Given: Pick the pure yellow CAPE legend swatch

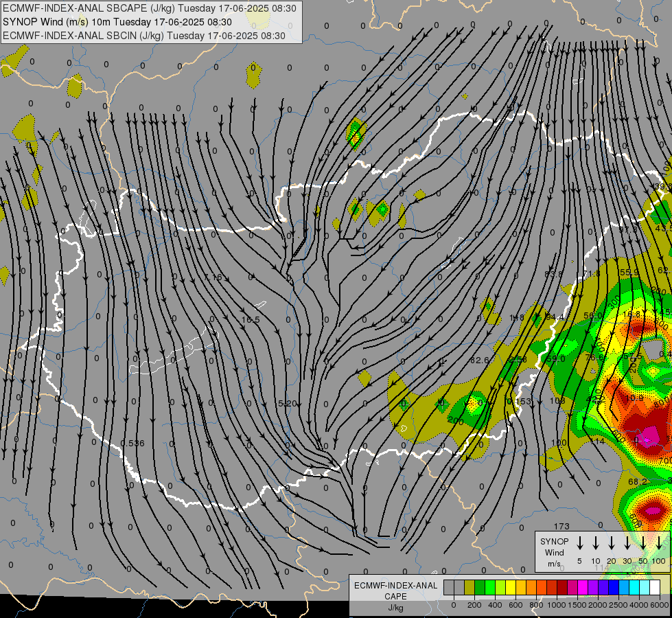Looking at the screenshot, I should (x=511, y=587).
